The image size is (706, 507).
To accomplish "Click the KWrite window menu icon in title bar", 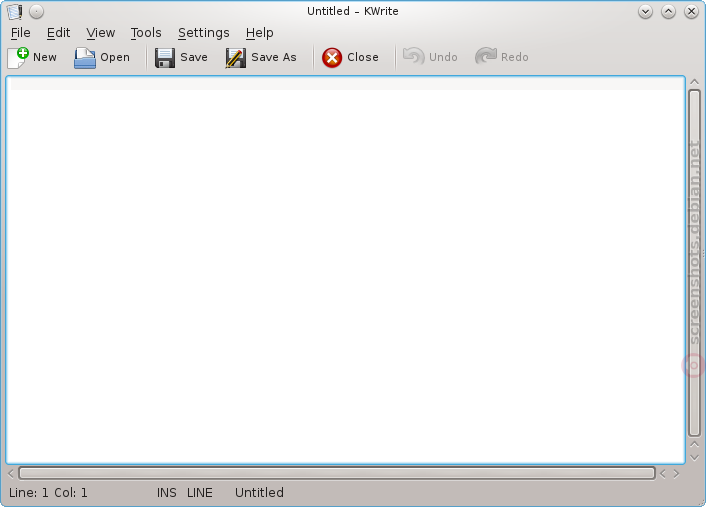I will (x=14, y=11).
